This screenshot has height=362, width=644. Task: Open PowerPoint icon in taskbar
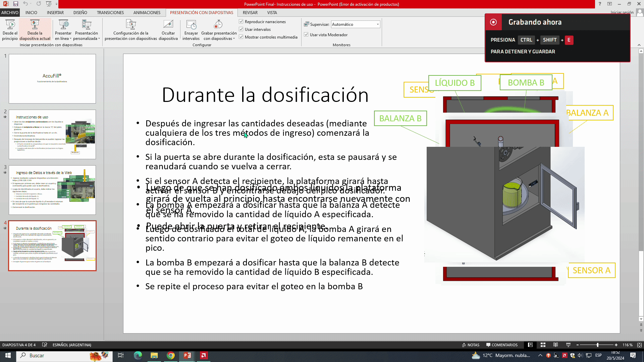pyautogui.click(x=187, y=355)
